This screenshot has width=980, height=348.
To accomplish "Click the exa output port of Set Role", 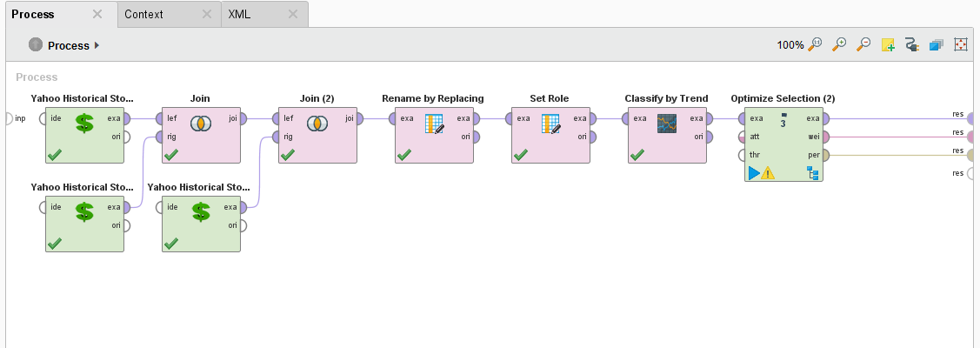I will 592,118.
